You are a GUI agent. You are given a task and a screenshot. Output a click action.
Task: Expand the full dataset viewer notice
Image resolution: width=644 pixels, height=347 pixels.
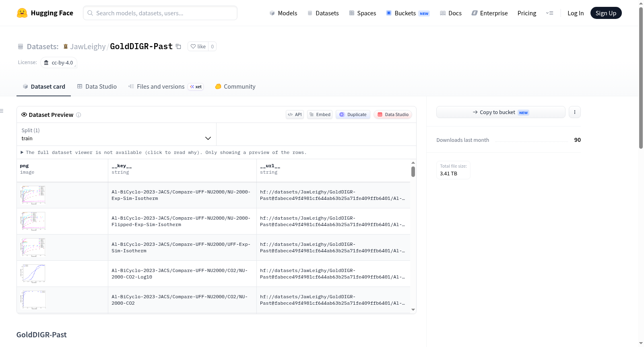pos(163,152)
